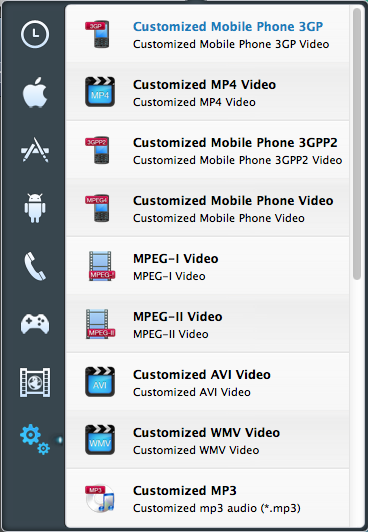The image size is (368, 532).
Task: Pick the MPEG-II Video title
Action: coord(178,317)
